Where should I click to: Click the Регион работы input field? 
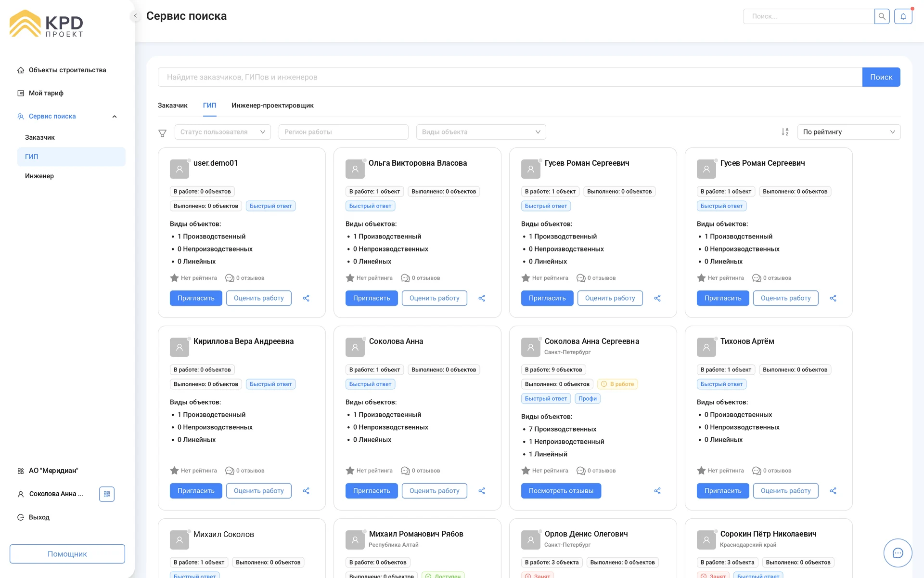click(344, 132)
